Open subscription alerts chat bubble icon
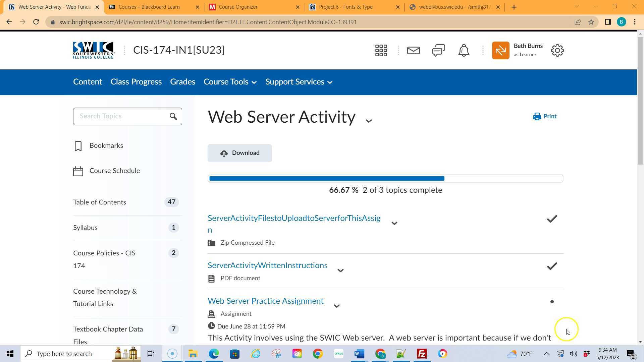The height and width of the screenshot is (362, 644). [438, 51]
